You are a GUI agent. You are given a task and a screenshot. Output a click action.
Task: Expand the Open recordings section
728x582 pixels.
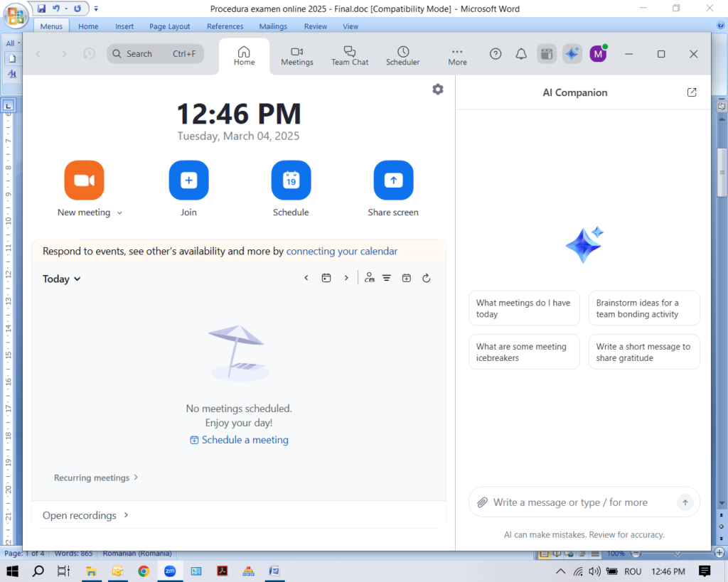85,515
